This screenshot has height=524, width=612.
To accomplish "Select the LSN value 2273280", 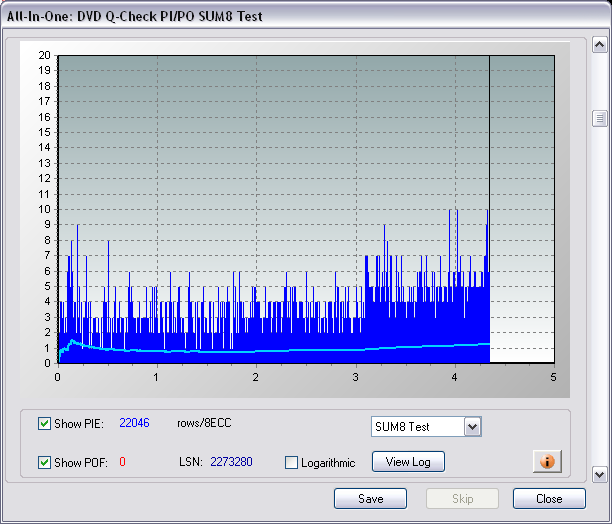I will click(231, 462).
